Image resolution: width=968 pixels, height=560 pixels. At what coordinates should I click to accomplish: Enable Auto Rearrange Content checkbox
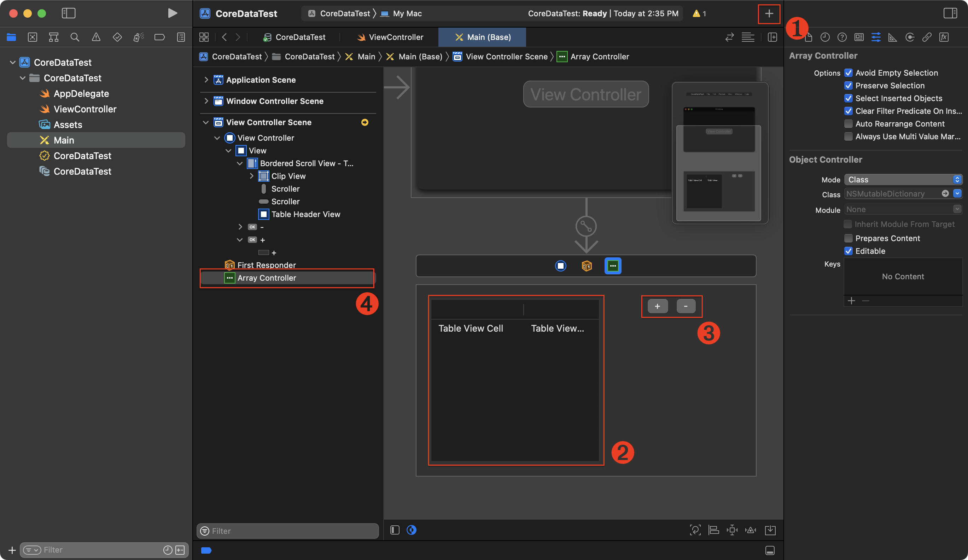click(848, 124)
